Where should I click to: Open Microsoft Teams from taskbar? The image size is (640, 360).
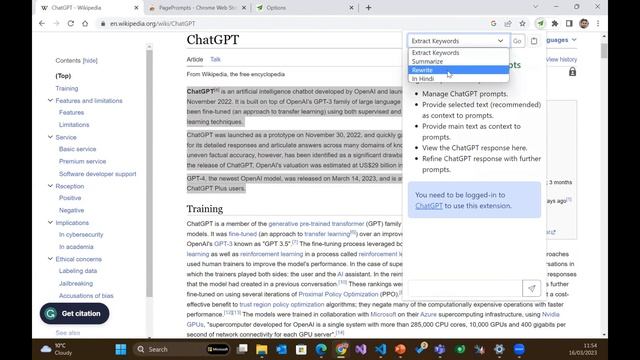point(440,349)
